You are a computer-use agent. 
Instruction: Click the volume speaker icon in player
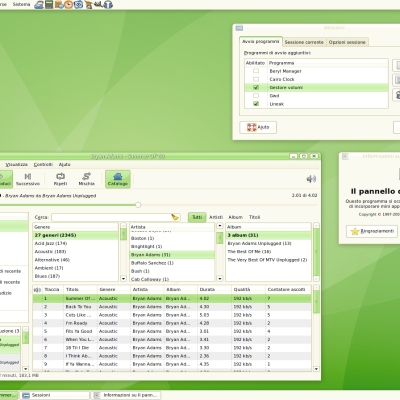[311, 179]
